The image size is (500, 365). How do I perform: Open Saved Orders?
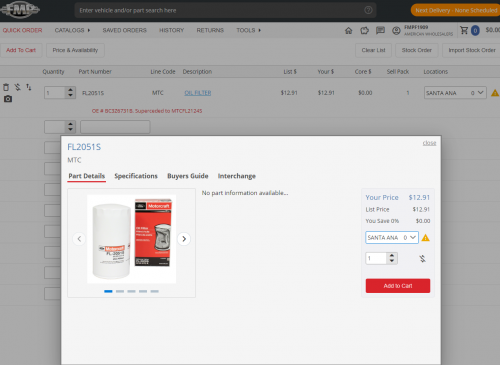pos(125,30)
